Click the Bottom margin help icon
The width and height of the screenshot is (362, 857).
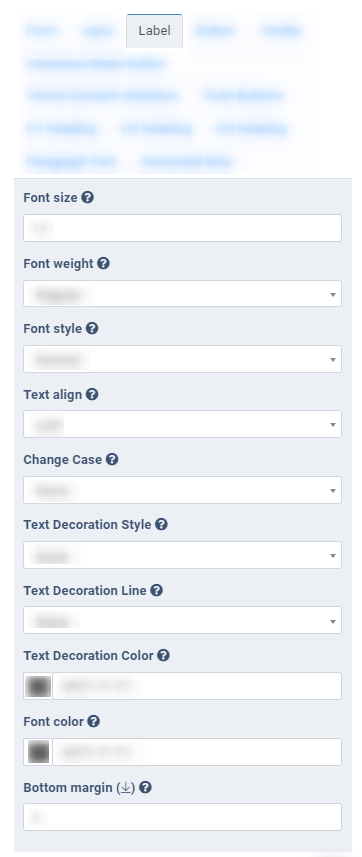coord(145,788)
